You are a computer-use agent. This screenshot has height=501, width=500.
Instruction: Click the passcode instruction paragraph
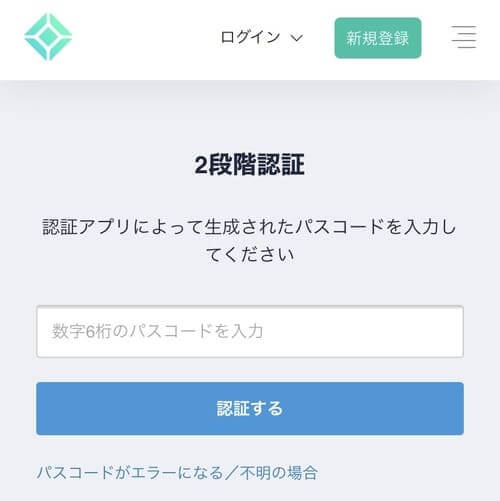click(x=249, y=241)
